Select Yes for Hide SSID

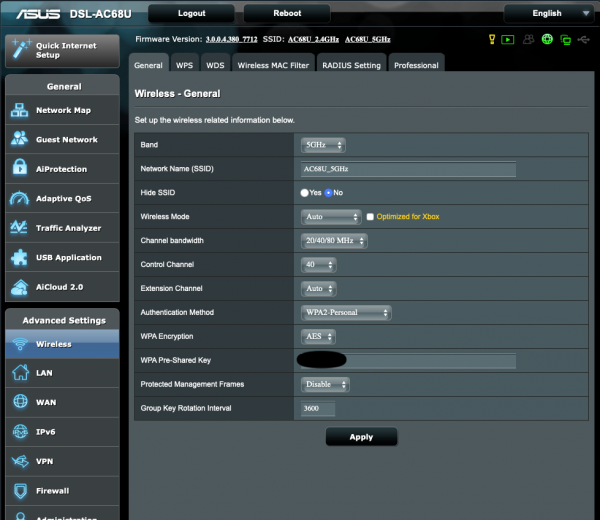[x=305, y=193]
